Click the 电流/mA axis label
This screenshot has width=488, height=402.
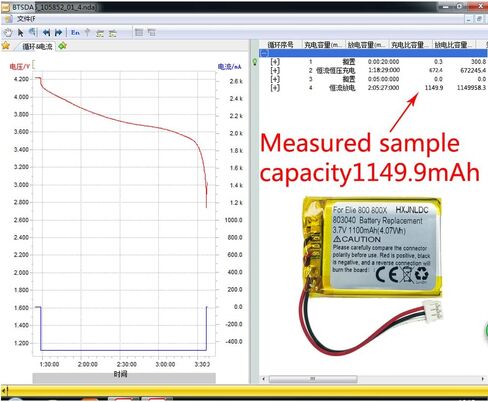point(230,67)
